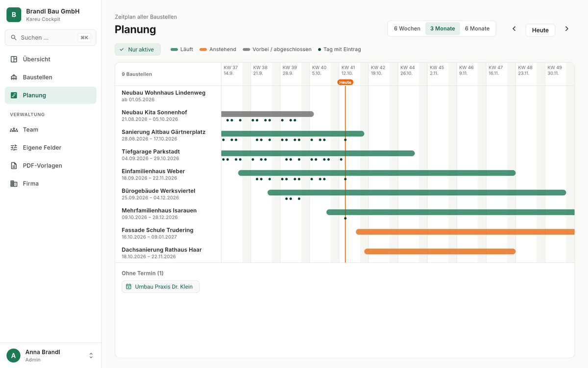Click the Eigene Felder sliders icon
This screenshot has height=368, width=588.
[14, 148]
